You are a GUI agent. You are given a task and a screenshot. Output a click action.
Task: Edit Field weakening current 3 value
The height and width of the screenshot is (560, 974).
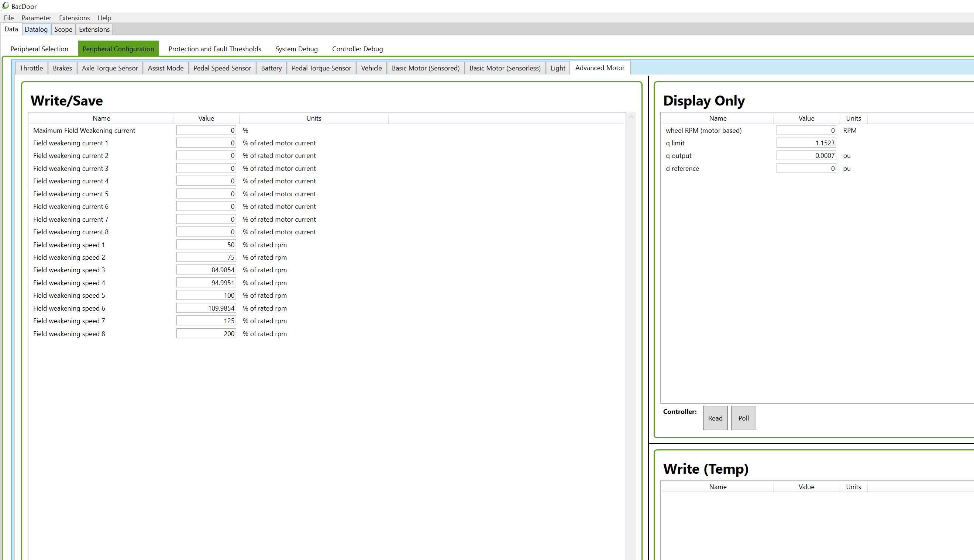click(206, 169)
